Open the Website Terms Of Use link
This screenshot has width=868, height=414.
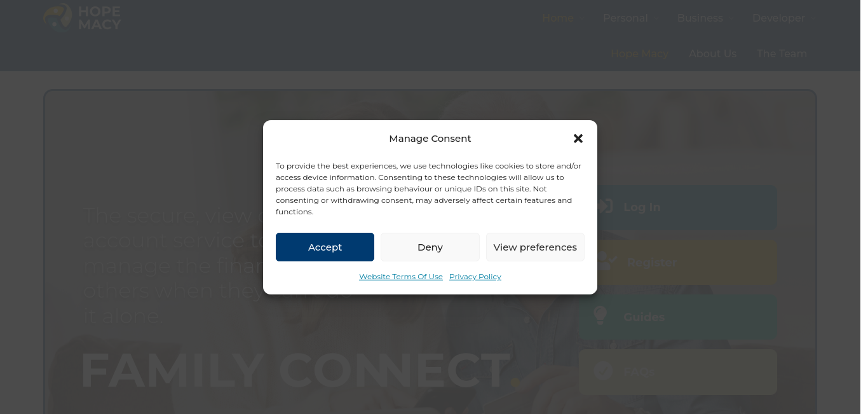coord(401,277)
